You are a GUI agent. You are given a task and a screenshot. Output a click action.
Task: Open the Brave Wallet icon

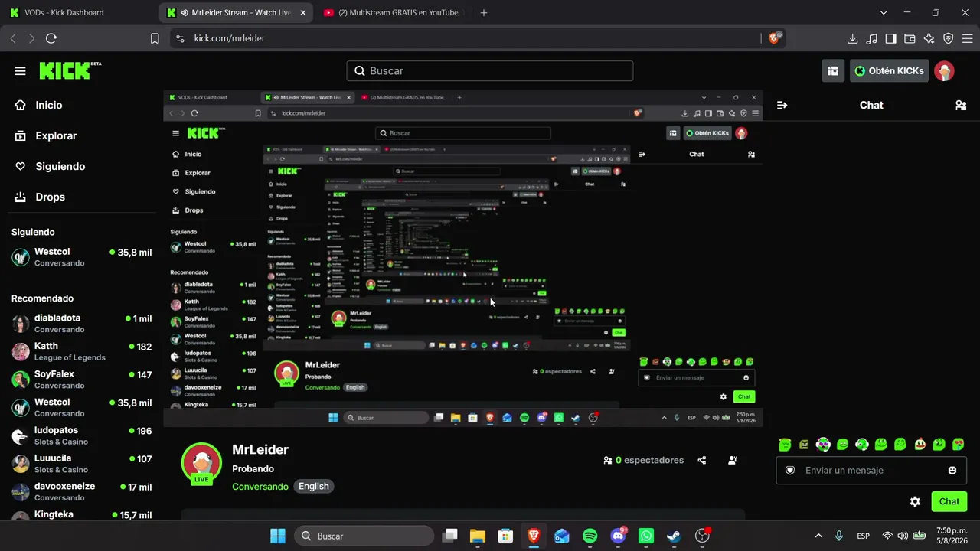[x=910, y=38]
